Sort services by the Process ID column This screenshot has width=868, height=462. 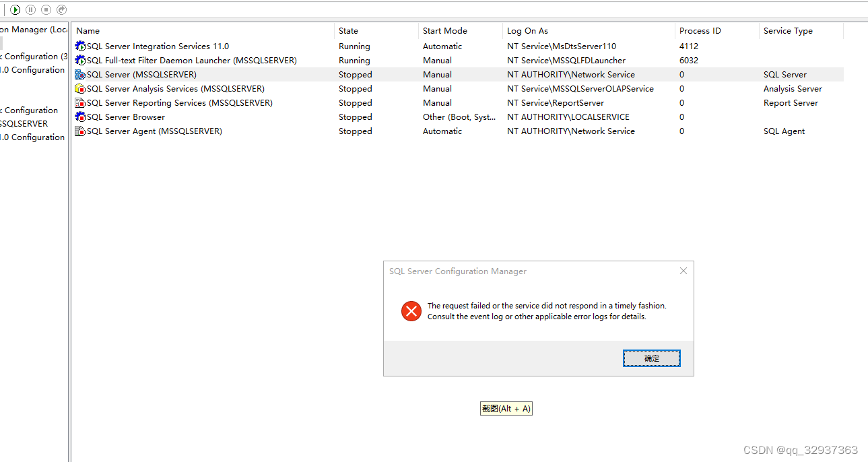coord(700,30)
